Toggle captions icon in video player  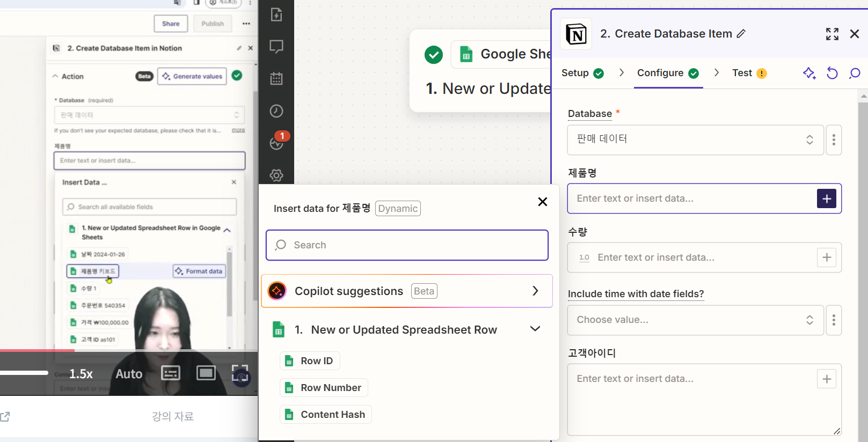pos(171,373)
